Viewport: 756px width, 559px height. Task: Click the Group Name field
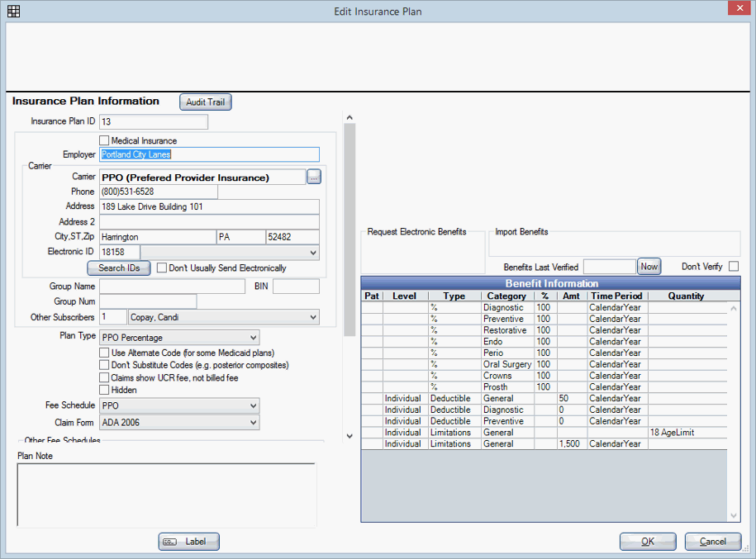point(172,287)
